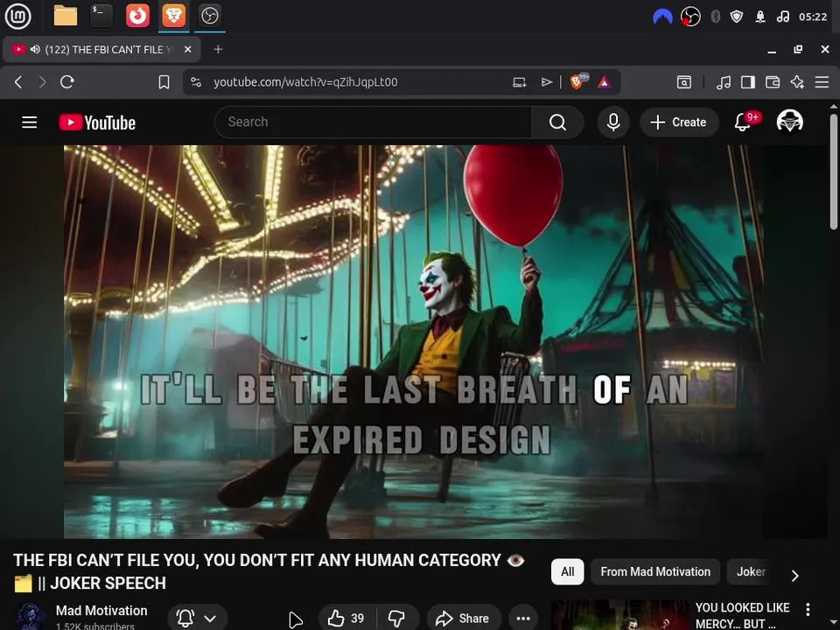Switch to the Brave browser taskbar icon
This screenshot has height=630, width=840.
coord(174,16)
